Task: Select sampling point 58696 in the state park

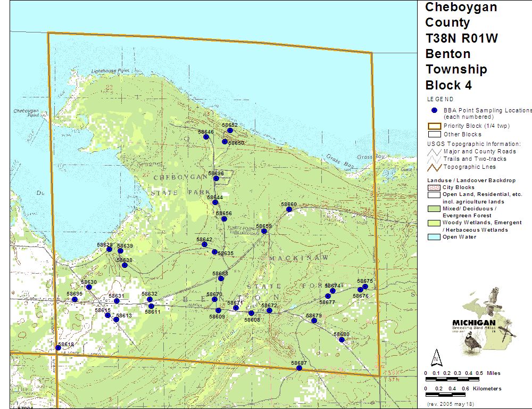Action: (216, 178)
